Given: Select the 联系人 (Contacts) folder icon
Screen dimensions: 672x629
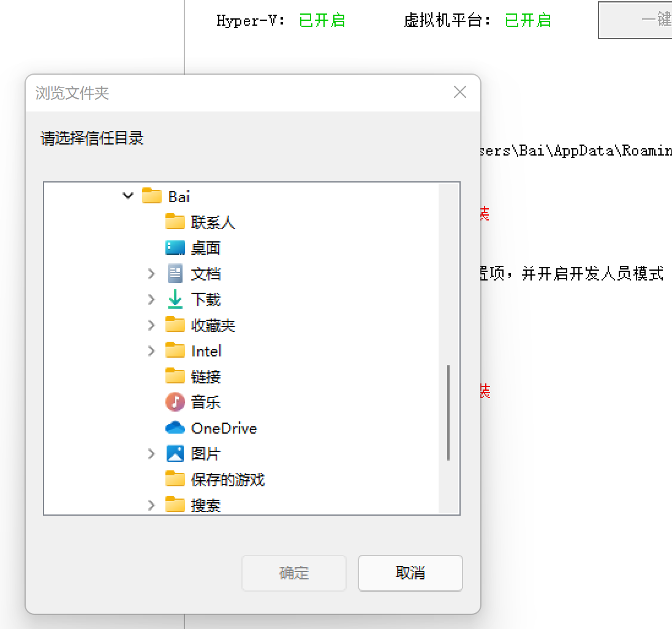Looking at the screenshot, I should click(x=175, y=222).
